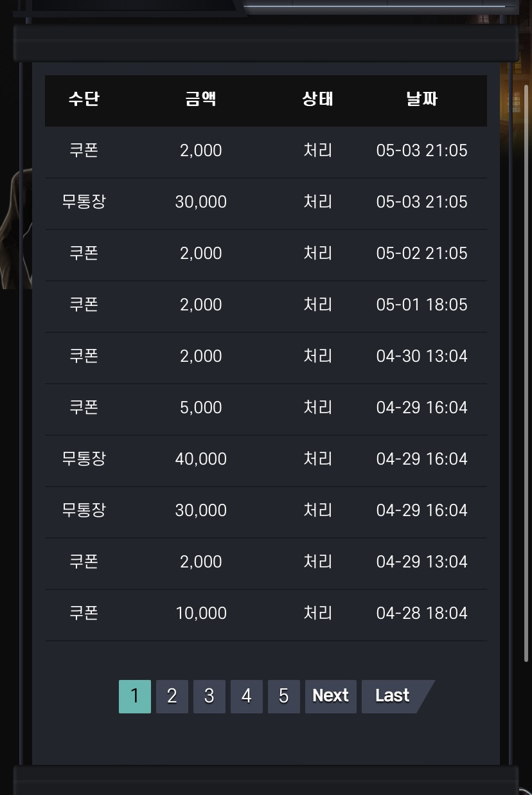532x795 pixels.
Task: Select the 05-03 21:05 쿠폰 2,000 row
Action: point(266,152)
